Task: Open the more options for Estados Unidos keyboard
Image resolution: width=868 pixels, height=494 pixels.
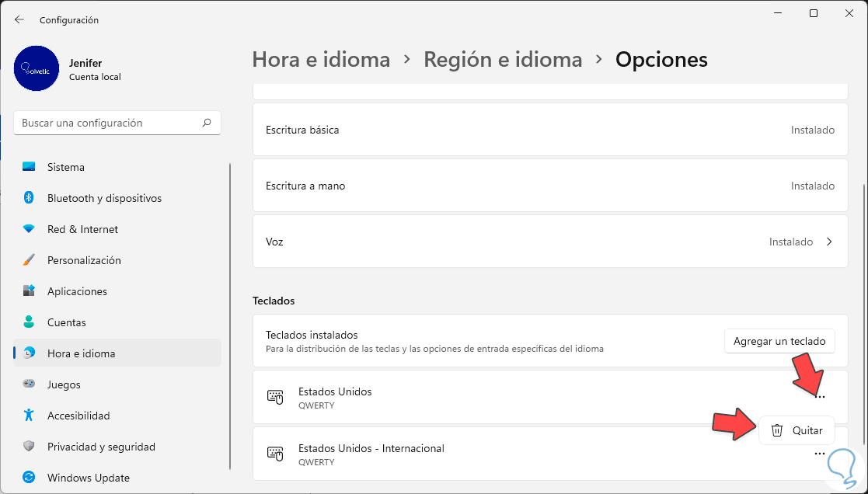Action: coord(820,397)
